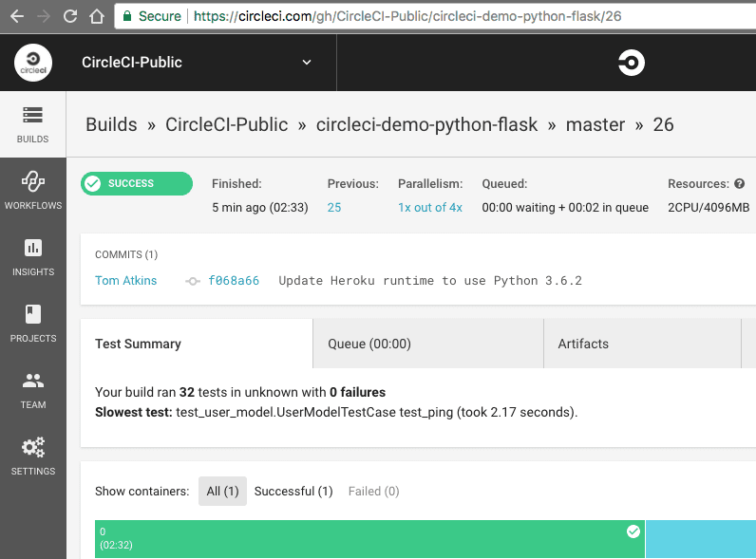
Task: Open Tom Atkins committer link
Action: coord(125,281)
